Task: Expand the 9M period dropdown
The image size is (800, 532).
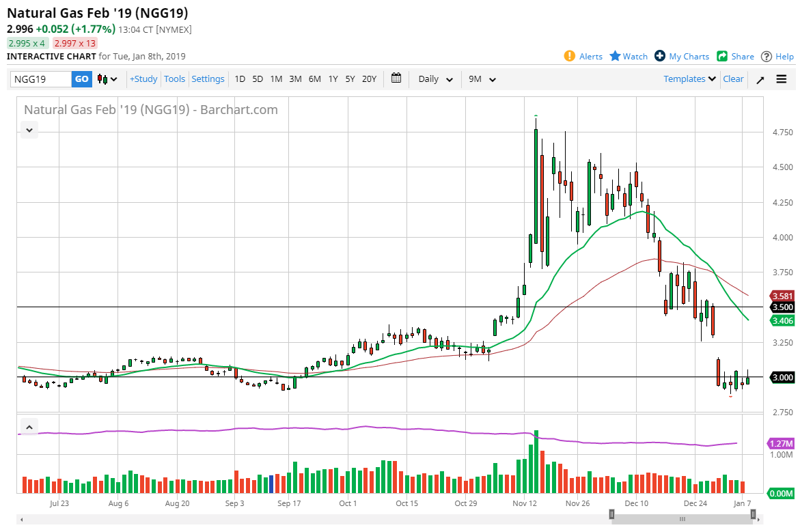Action: pos(482,79)
